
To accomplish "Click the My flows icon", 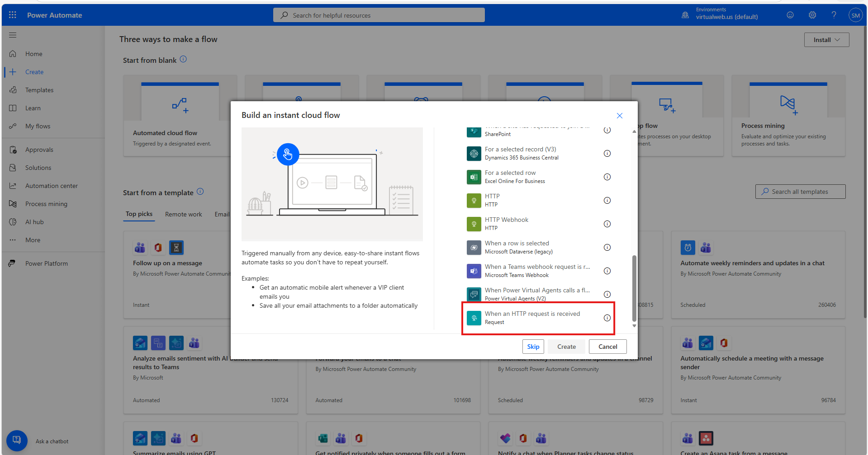I will [x=13, y=126].
